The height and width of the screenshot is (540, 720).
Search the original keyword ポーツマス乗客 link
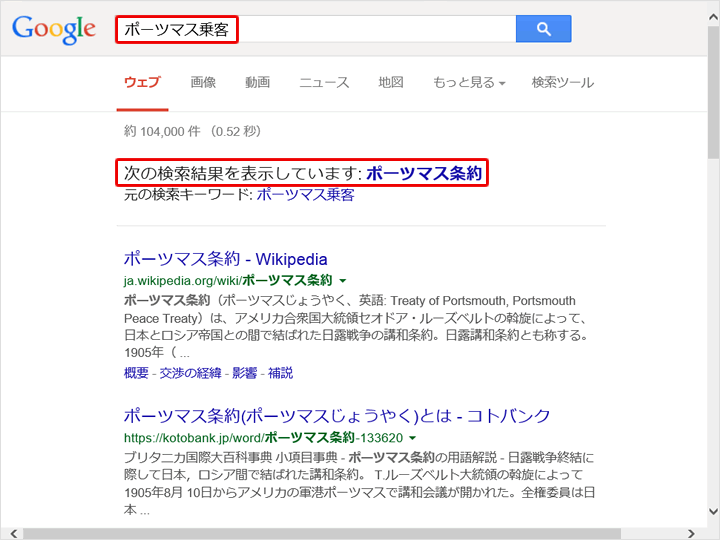coord(305,195)
